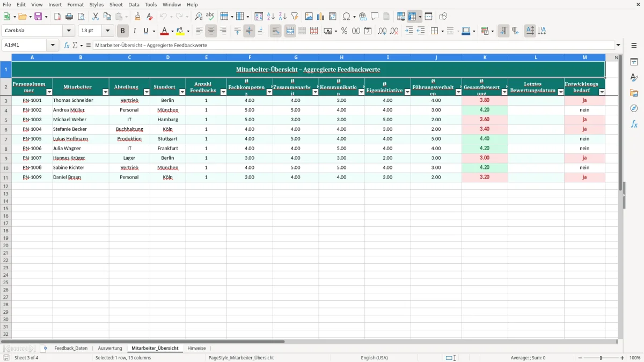This screenshot has width=644, height=362.
Task: Toggle Italic formatting button
Action: 135,31
